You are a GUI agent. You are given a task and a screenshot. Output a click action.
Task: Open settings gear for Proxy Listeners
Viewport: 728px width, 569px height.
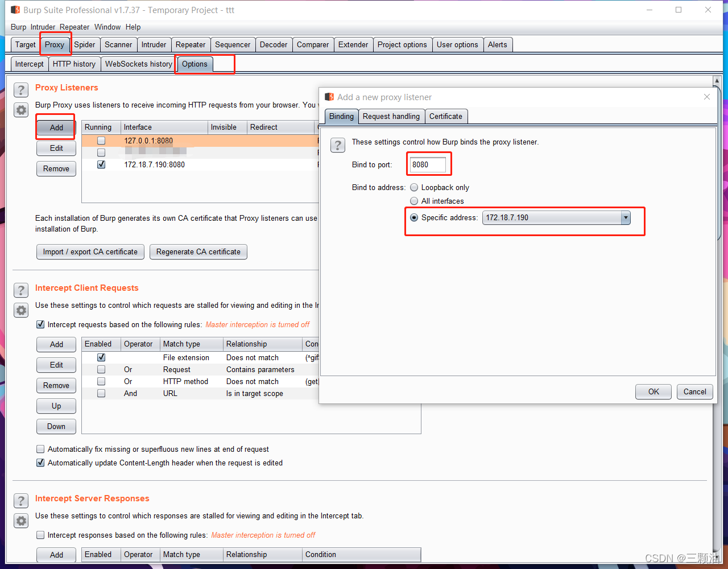coord(21,110)
